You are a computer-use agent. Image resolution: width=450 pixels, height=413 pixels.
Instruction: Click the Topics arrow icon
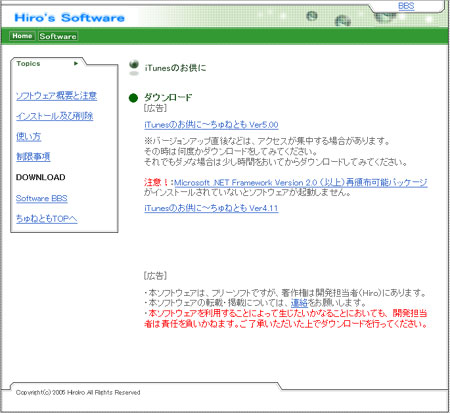(76, 63)
